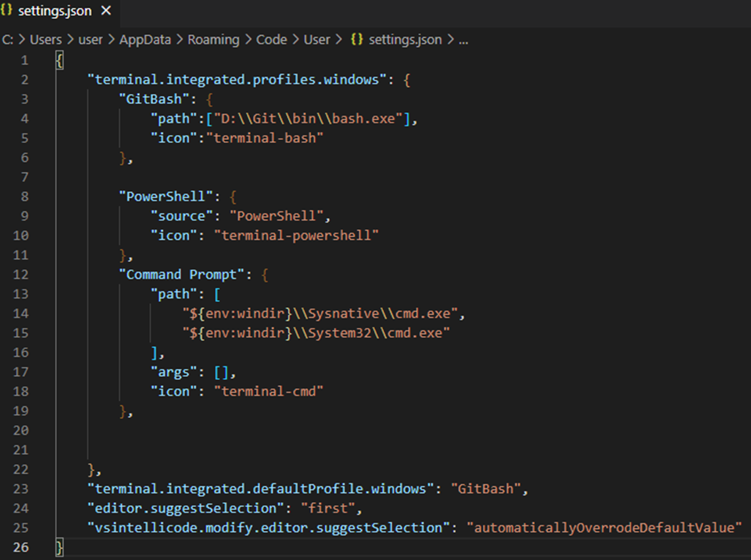
Task: Click the JSON braces icon in breadcrumb
Action: [x=357, y=39]
